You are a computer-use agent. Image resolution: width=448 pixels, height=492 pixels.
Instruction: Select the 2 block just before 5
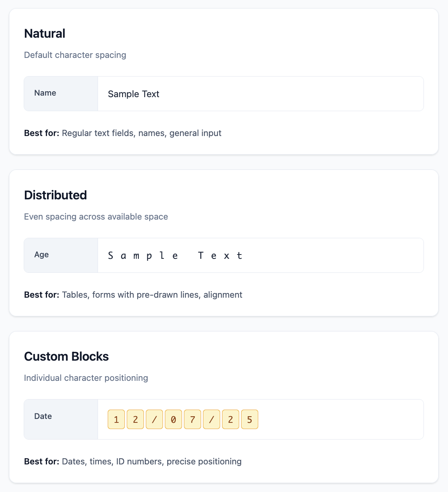[x=231, y=419]
